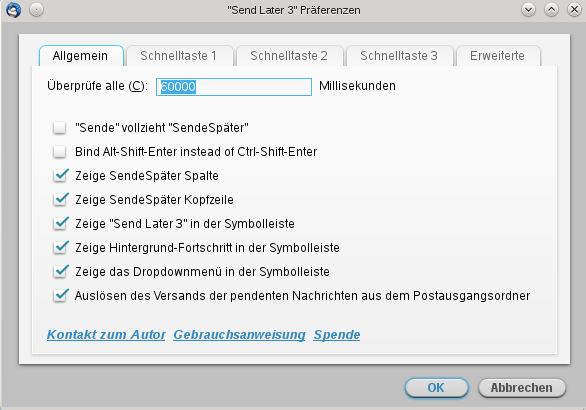This screenshot has width=586, height=410.
Task: Open the Kontakt zum Autor link
Action: [x=106, y=335]
